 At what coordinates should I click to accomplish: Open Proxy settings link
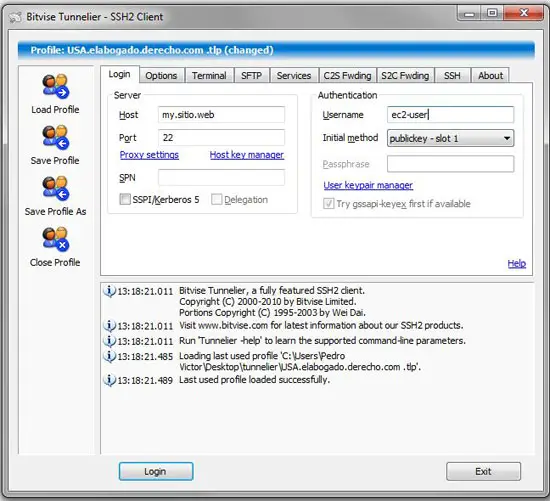point(149,155)
